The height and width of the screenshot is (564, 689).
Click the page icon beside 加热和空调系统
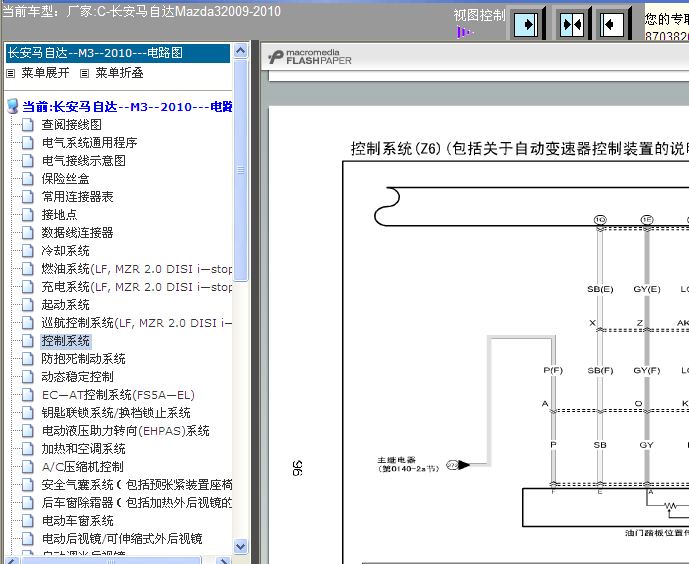click(28, 449)
